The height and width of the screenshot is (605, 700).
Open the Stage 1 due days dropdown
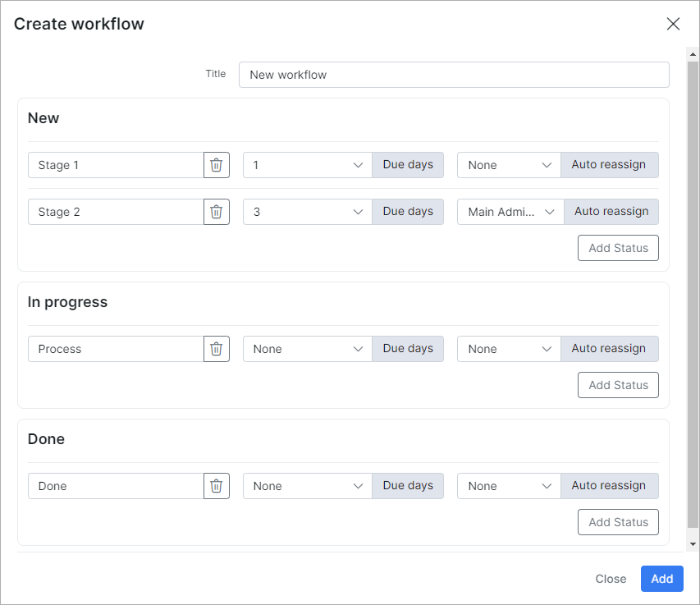(308, 165)
